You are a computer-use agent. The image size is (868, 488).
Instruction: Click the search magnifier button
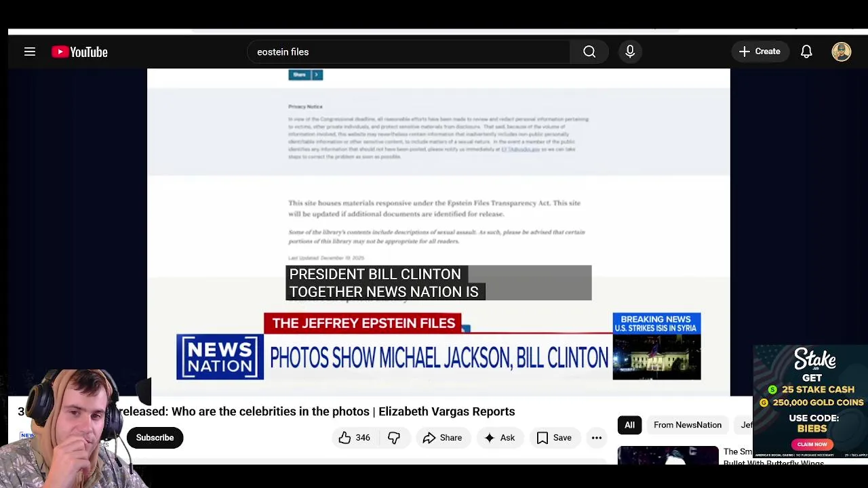(589, 52)
